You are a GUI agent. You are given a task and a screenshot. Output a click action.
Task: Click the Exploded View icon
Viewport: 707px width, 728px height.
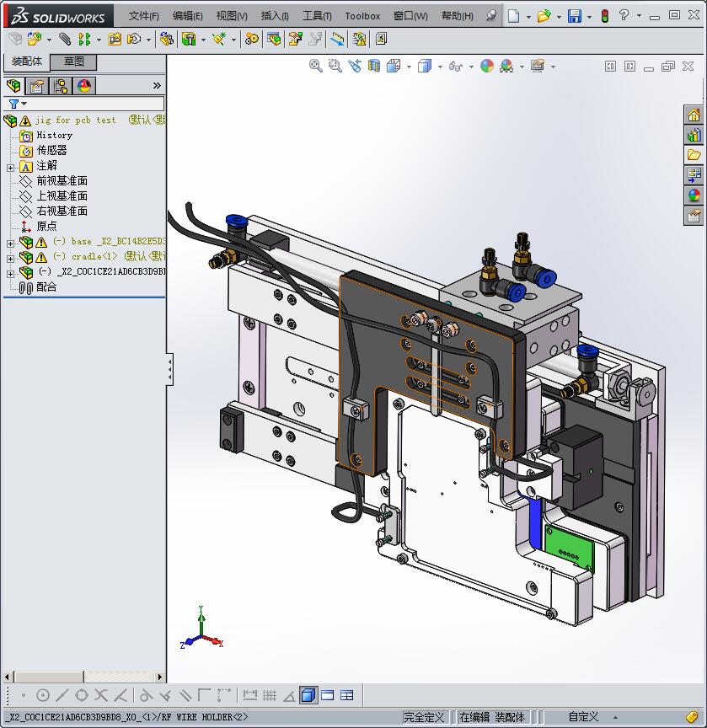(x=295, y=39)
